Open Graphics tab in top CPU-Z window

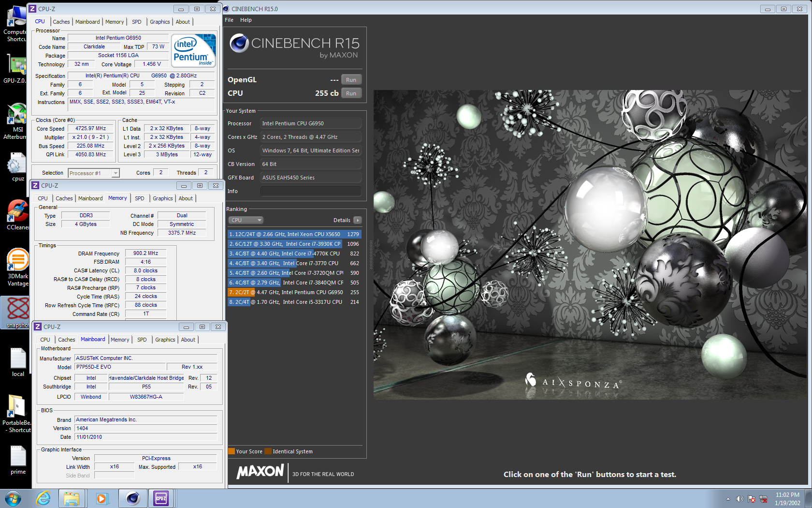coord(159,22)
